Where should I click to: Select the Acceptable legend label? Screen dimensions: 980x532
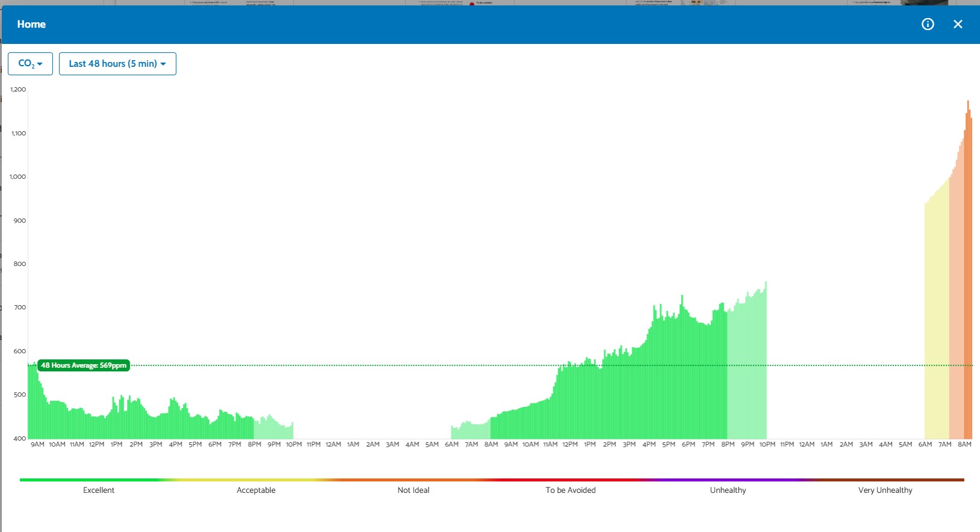tap(256, 490)
